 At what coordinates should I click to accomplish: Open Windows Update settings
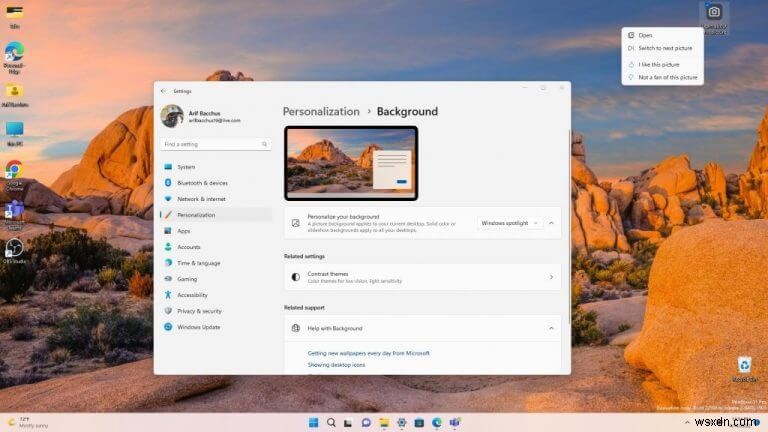(216, 327)
